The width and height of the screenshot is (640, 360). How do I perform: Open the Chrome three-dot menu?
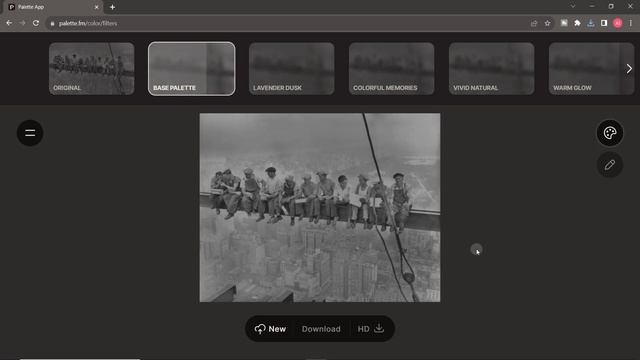click(631, 23)
